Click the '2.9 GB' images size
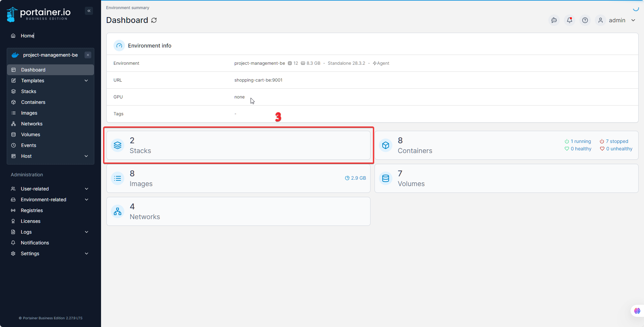The height and width of the screenshot is (327, 644). [355, 178]
